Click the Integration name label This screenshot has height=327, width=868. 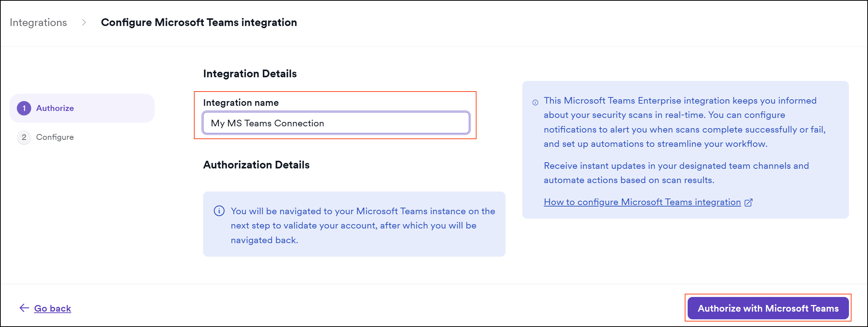click(241, 103)
